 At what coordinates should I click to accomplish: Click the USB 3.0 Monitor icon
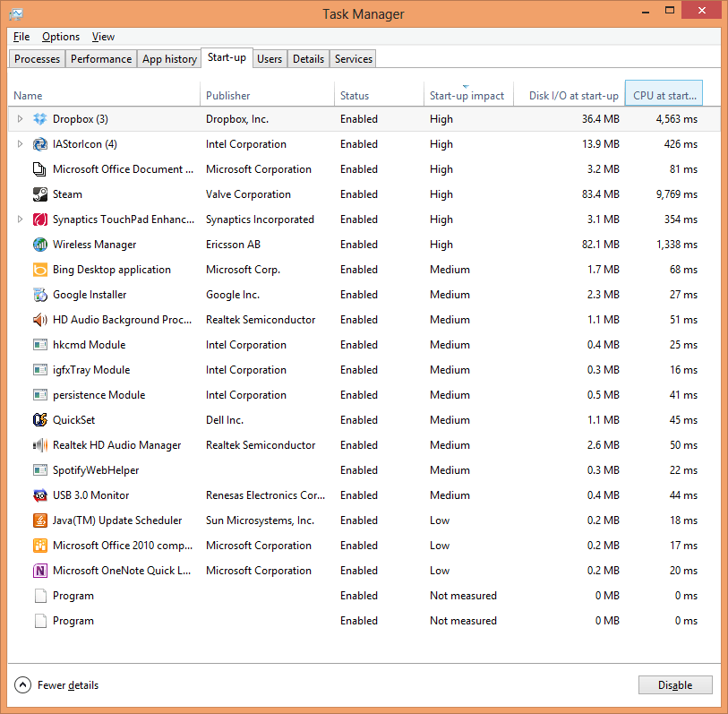(x=40, y=495)
